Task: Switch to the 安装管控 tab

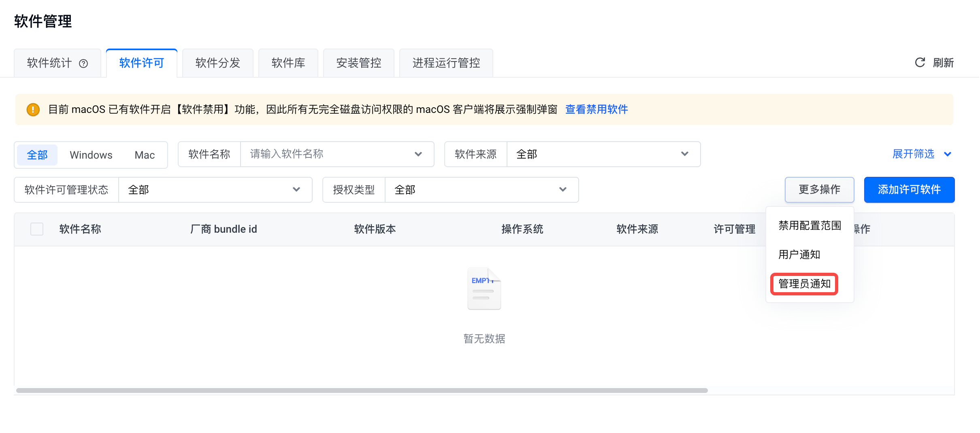Action: click(359, 63)
